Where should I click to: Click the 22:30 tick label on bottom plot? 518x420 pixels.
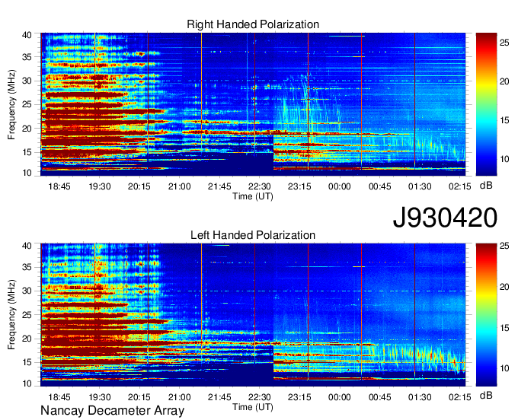tap(259, 397)
